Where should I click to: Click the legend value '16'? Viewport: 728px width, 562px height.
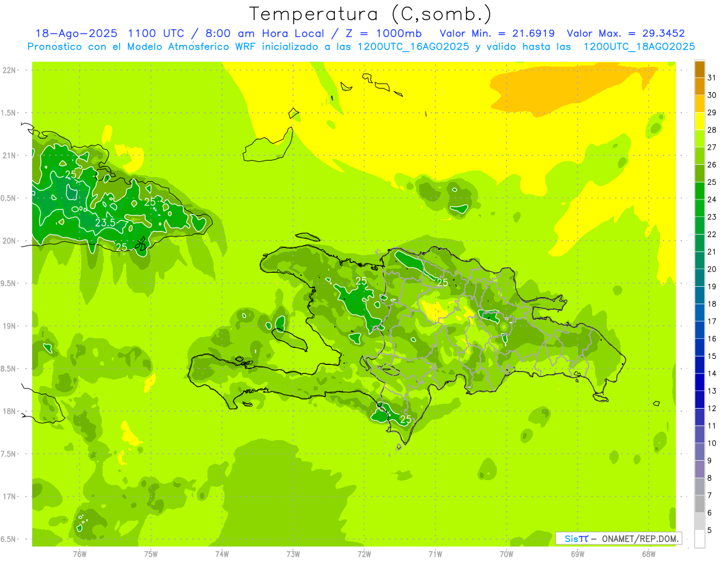(x=712, y=339)
